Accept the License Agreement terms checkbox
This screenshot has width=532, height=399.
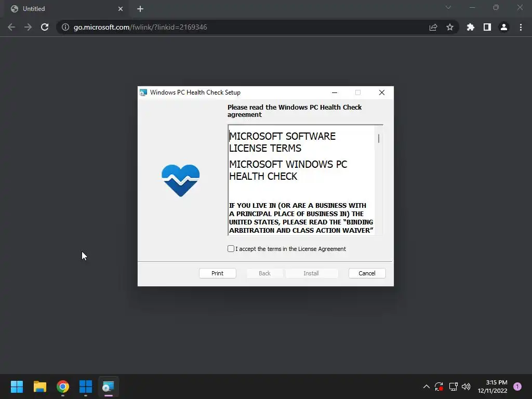(231, 249)
